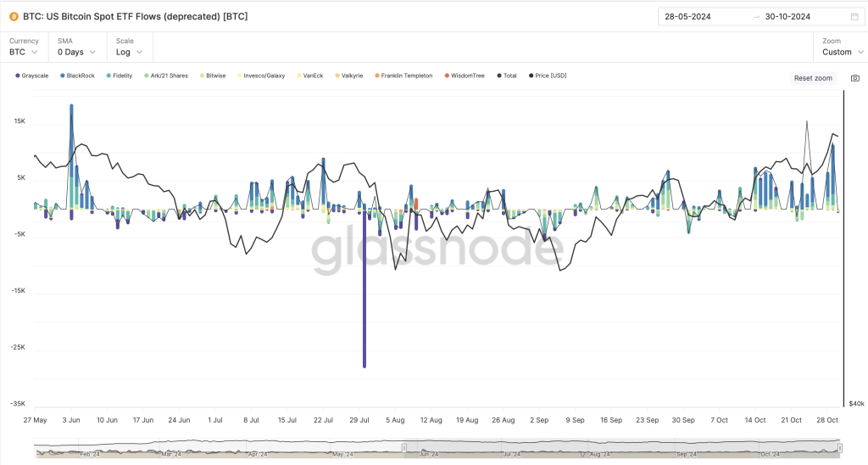Click the camera screenshot icon
Viewport: 868px width, 465px height.
854,78
